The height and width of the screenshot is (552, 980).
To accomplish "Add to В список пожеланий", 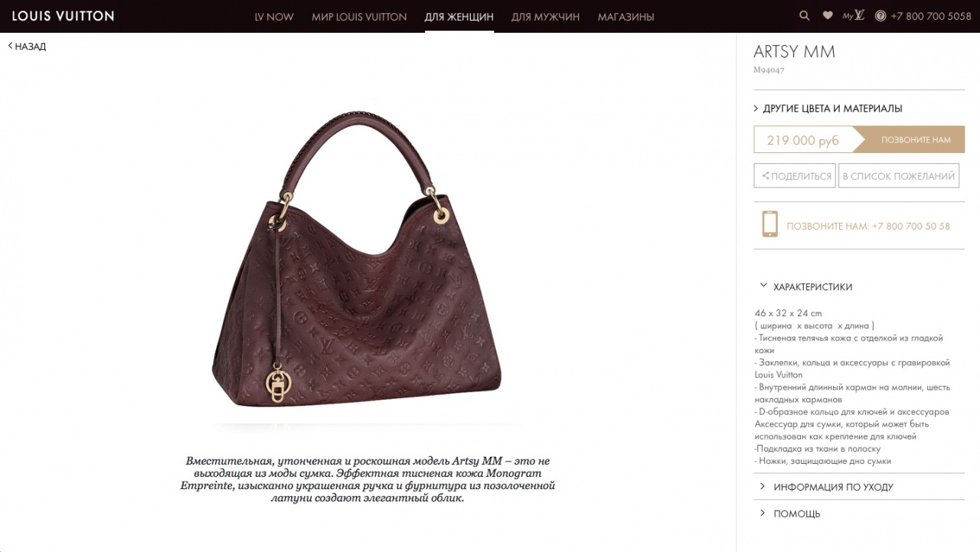I will pos(899,176).
